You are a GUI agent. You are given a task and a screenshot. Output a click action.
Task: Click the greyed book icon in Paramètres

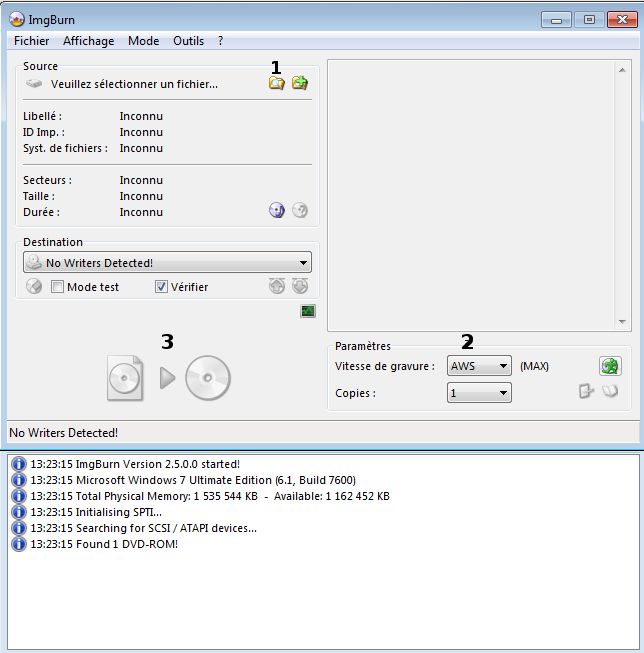pos(610,391)
